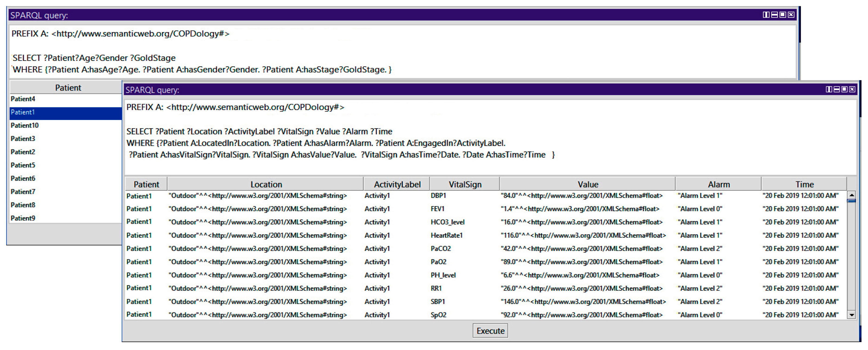The height and width of the screenshot is (350, 868).
Task: Click the split-view icon on the back SPARQL window
Action: (x=766, y=14)
